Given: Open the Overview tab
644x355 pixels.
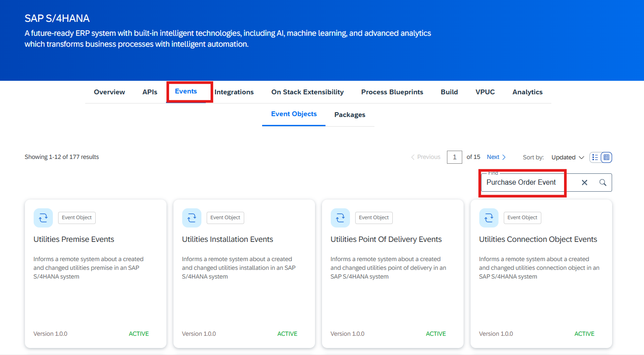Looking at the screenshot, I should (109, 92).
